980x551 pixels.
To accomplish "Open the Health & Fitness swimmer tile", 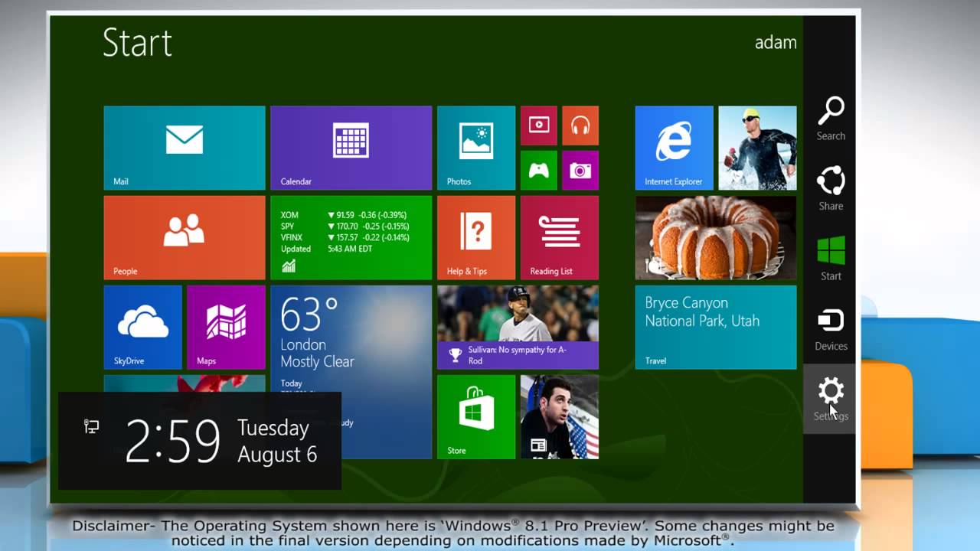I will 757,148.
